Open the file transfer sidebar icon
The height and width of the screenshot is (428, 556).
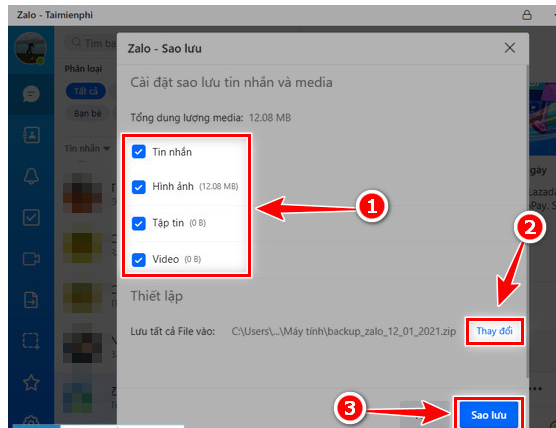point(31,300)
